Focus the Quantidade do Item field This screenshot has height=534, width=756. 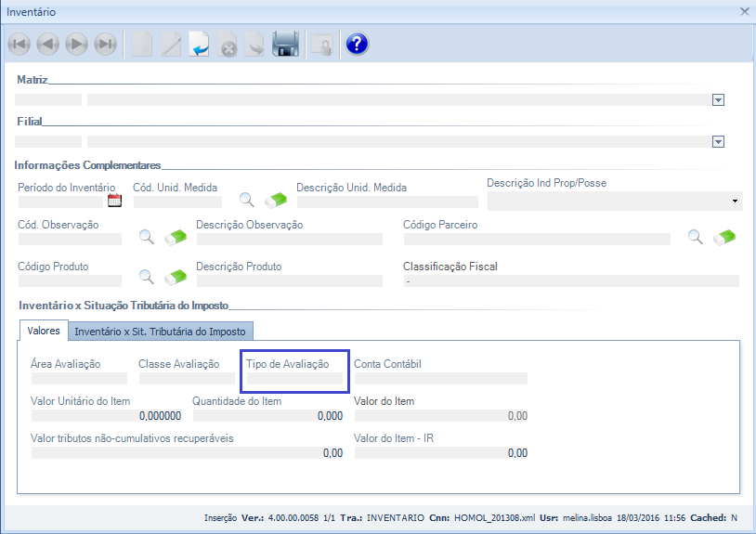pyautogui.click(x=267, y=416)
